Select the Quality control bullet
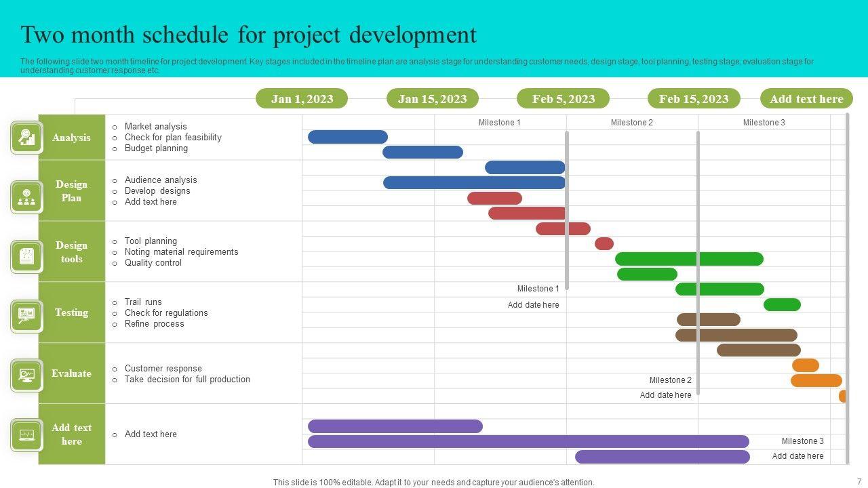Image resolution: width=868 pixels, height=488 pixels. 153,263
